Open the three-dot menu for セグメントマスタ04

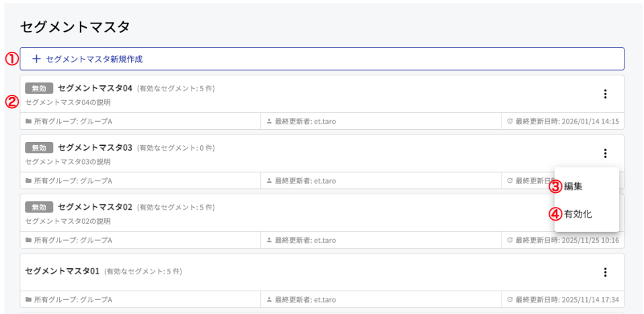604,94
